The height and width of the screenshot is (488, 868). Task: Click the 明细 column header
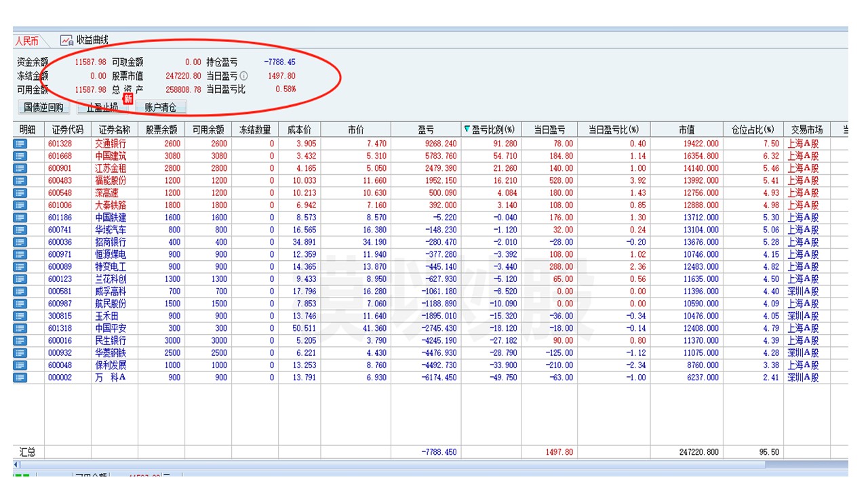28,129
